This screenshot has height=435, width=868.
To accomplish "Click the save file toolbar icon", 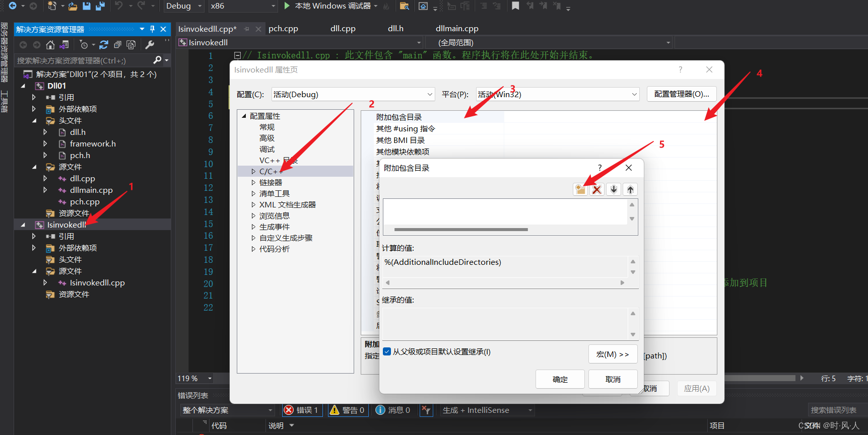I will tap(87, 6).
